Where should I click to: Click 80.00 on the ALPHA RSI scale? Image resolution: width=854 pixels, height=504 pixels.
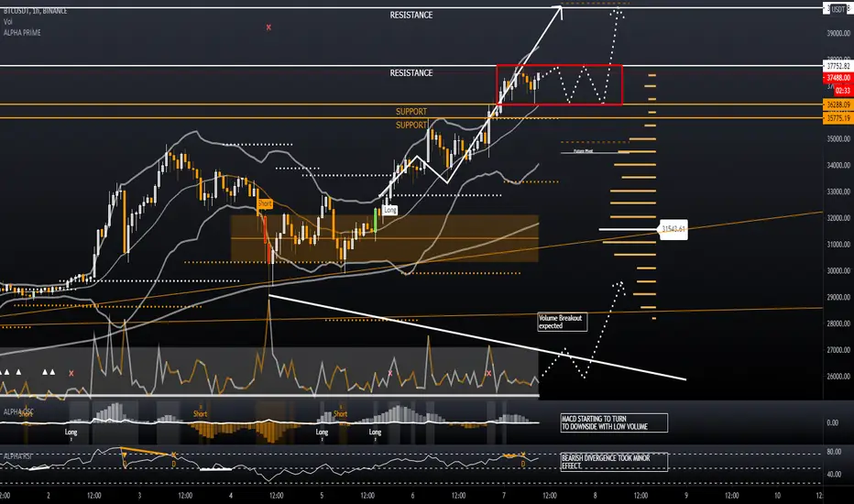[x=835, y=453]
